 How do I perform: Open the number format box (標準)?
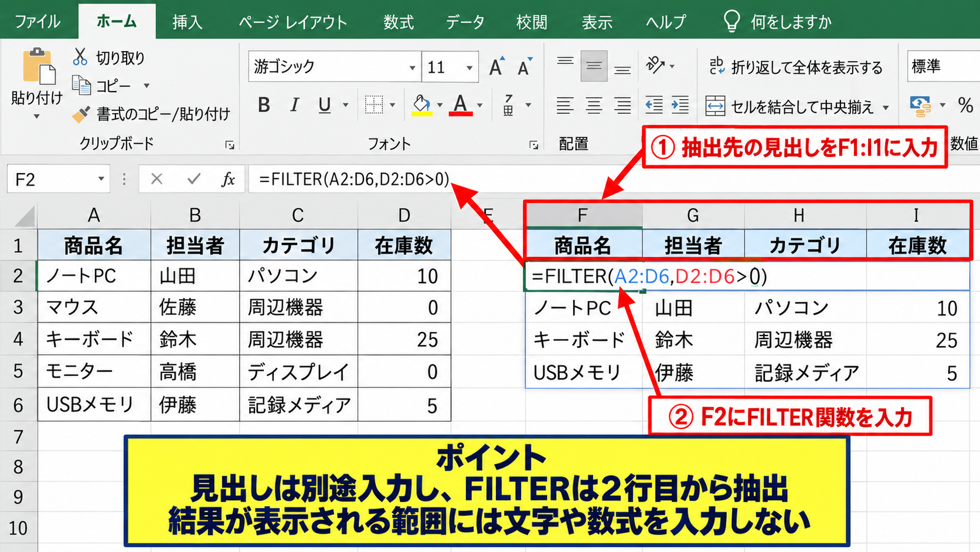[943, 66]
